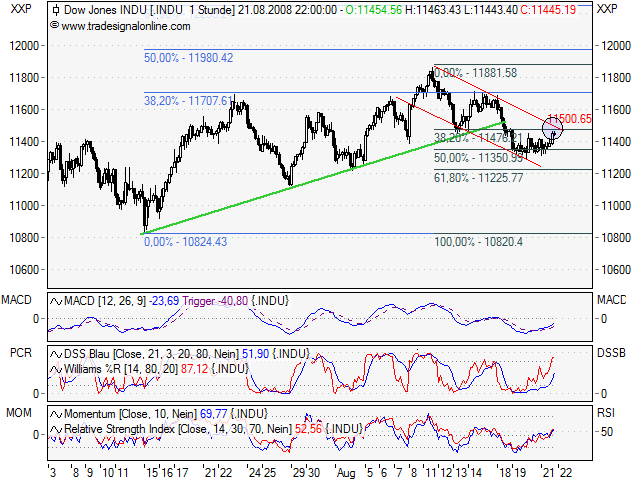Click the 50 level on the RSI axis
640x480 pixels.
[607, 432]
